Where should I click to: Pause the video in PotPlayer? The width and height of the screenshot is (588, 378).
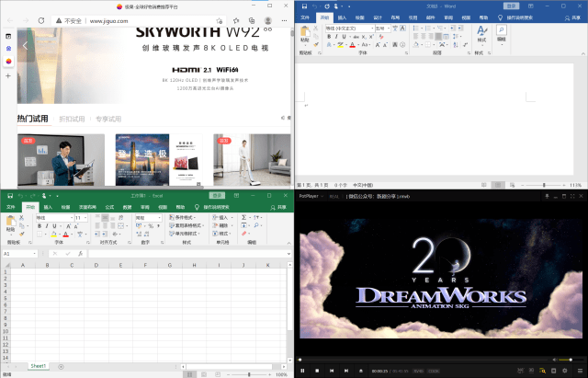coord(302,371)
